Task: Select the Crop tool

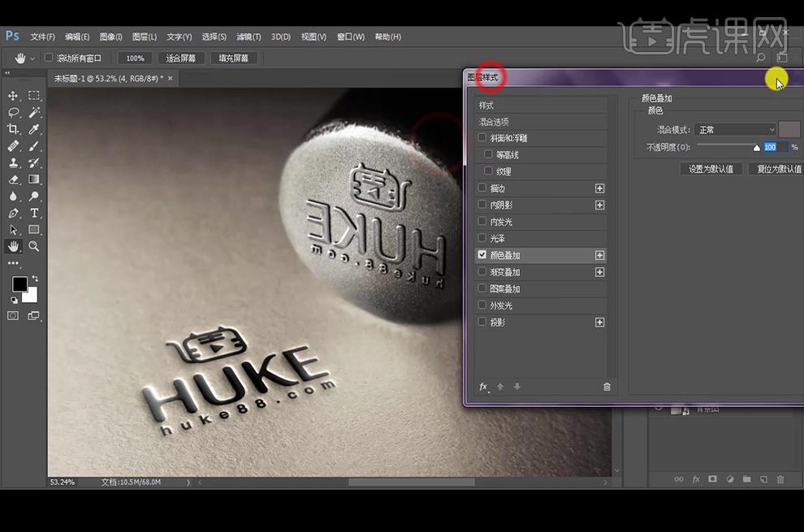Action: pos(13,129)
